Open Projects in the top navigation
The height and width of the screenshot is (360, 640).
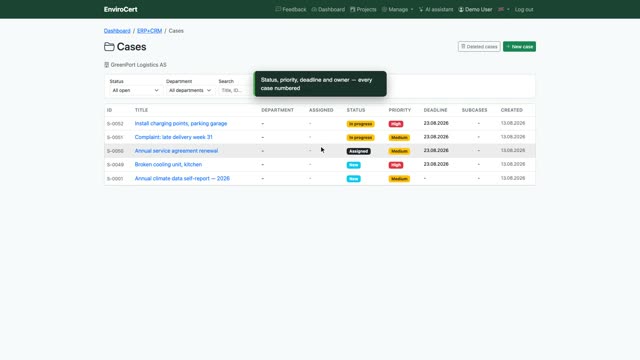coord(363,9)
